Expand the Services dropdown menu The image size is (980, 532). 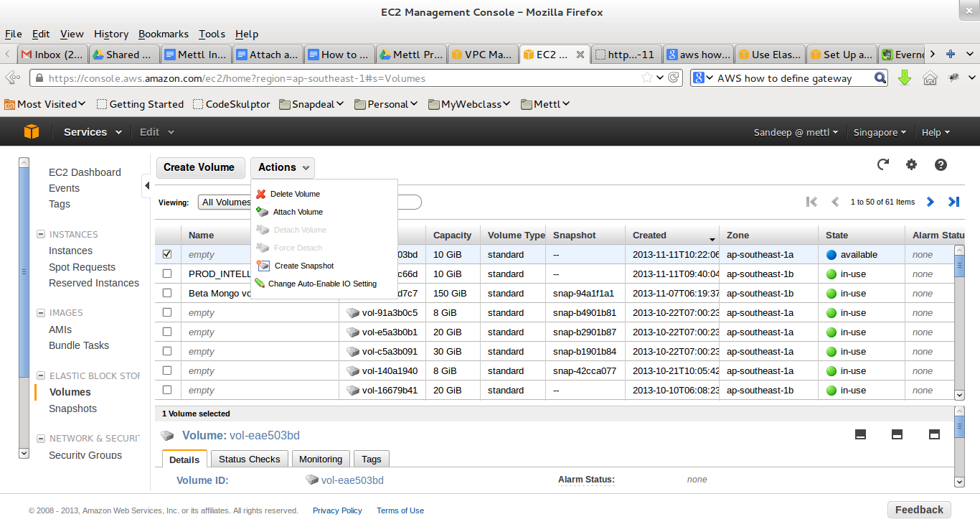click(93, 132)
